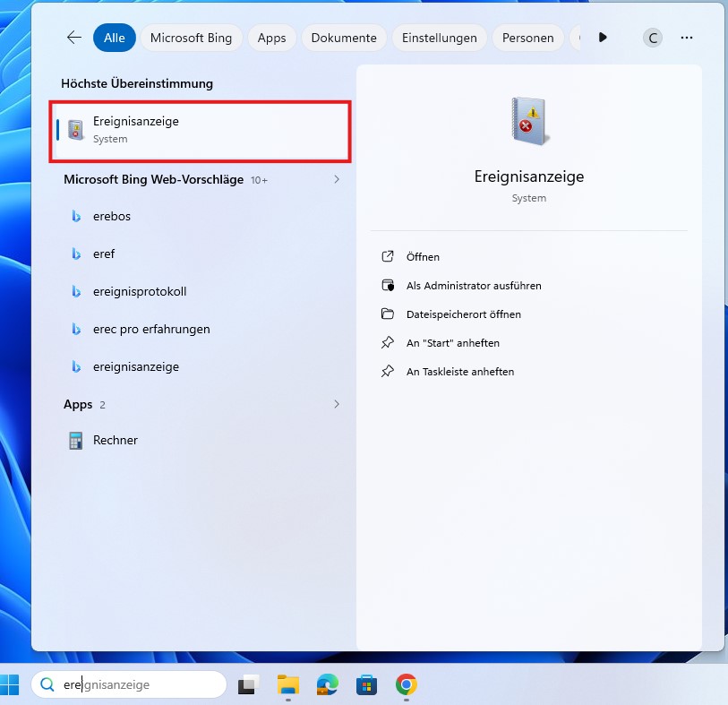Select the Alle filter tab
This screenshot has height=705, width=728.
[115, 38]
